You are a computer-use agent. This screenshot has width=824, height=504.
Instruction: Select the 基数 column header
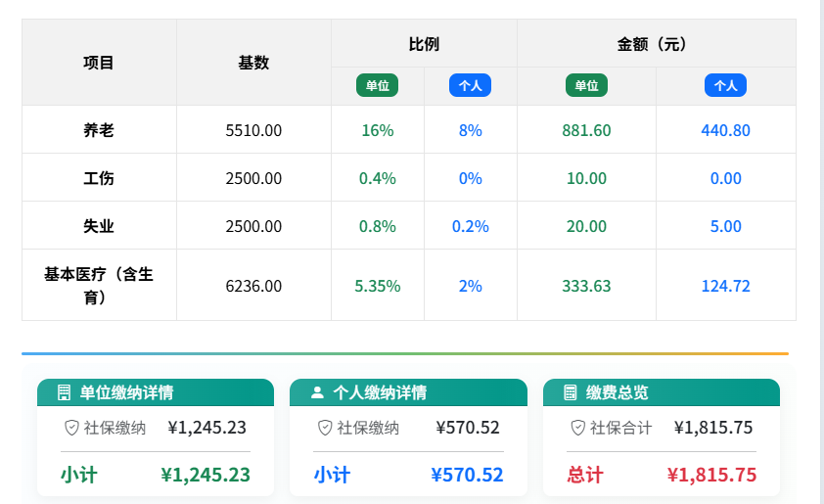pos(253,63)
